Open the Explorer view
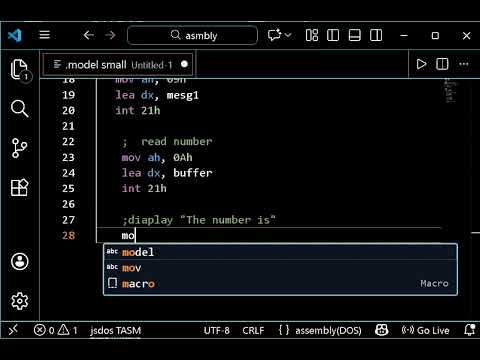Image resolution: width=480 pixels, height=360 pixels. (20, 70)
